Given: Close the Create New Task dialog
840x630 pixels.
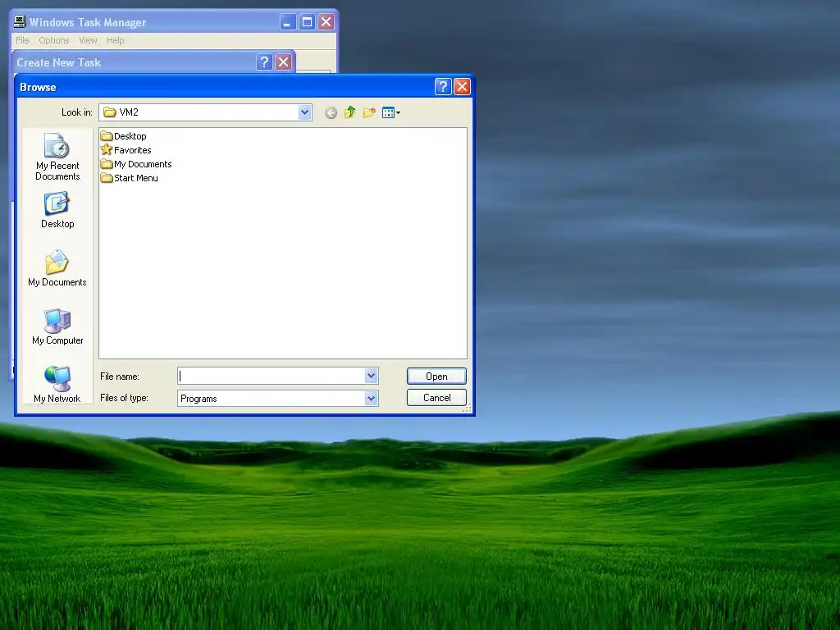Looking at the screenshot, I should coord(283,62).
